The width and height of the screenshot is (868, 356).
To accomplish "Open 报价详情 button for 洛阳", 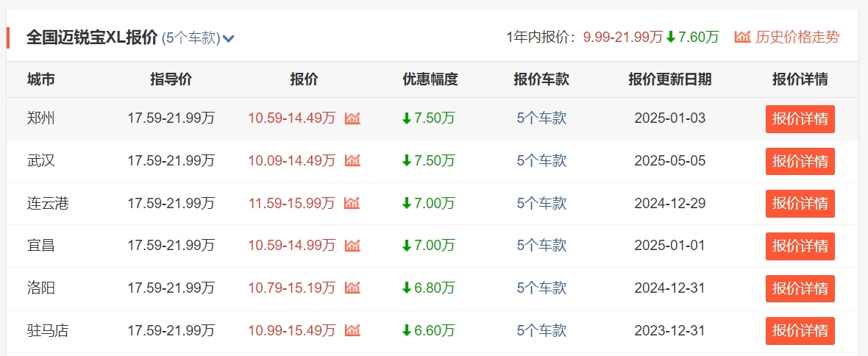I will (800, 289).
